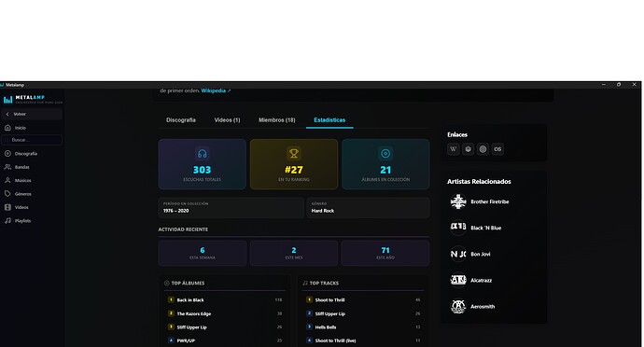Click the 1976 – 2020 period value

[175, 211]
